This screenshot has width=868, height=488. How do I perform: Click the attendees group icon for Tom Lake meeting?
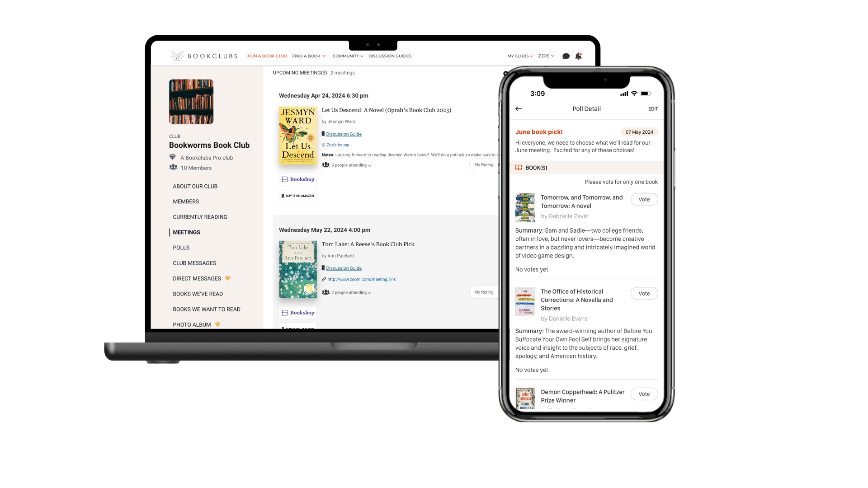coord(325,292)
